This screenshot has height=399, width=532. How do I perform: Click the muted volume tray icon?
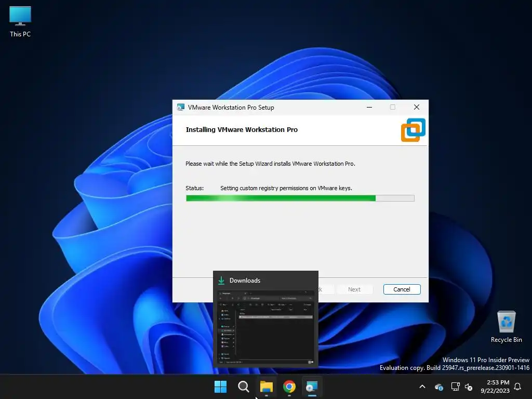pyautogui.click(x=469, y=387)
